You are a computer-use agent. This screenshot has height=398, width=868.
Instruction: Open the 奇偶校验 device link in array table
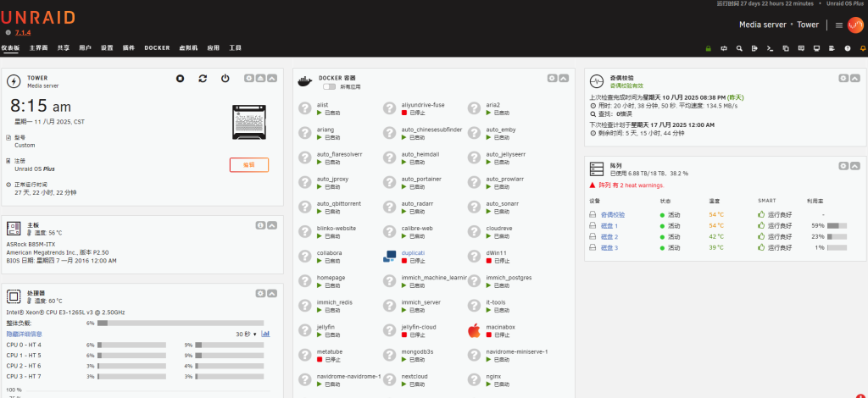click(x=613, y=215)
